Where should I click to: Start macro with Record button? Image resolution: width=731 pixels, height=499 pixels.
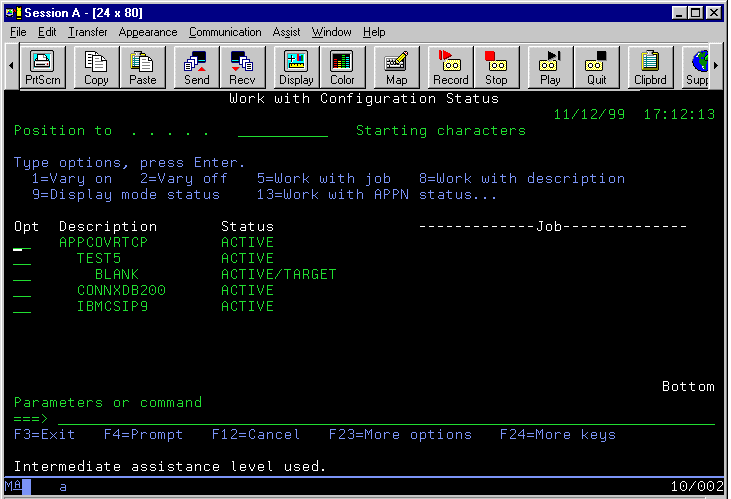pos(450,68)
